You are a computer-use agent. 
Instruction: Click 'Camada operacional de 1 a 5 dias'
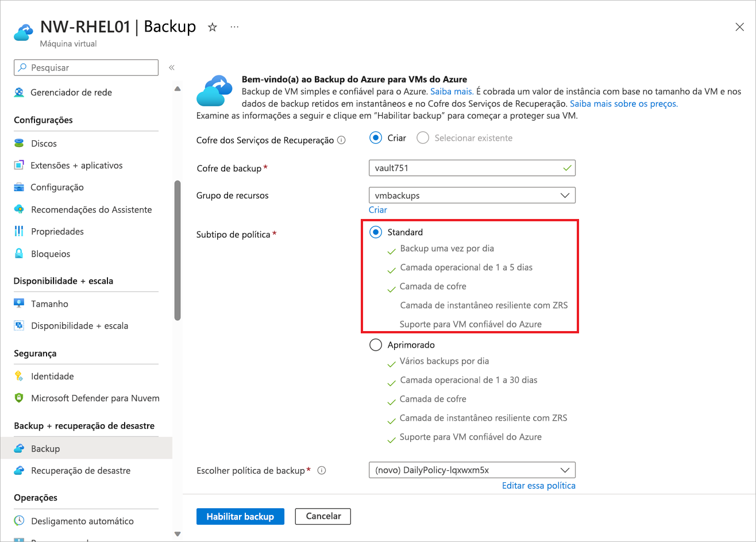466,267
